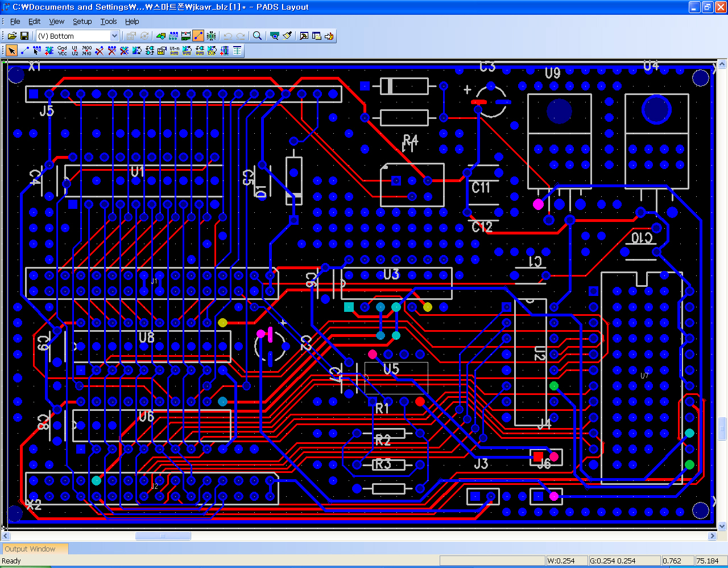
Task: Toggle the Select mode arrow tool
Action: coord(12,51)
